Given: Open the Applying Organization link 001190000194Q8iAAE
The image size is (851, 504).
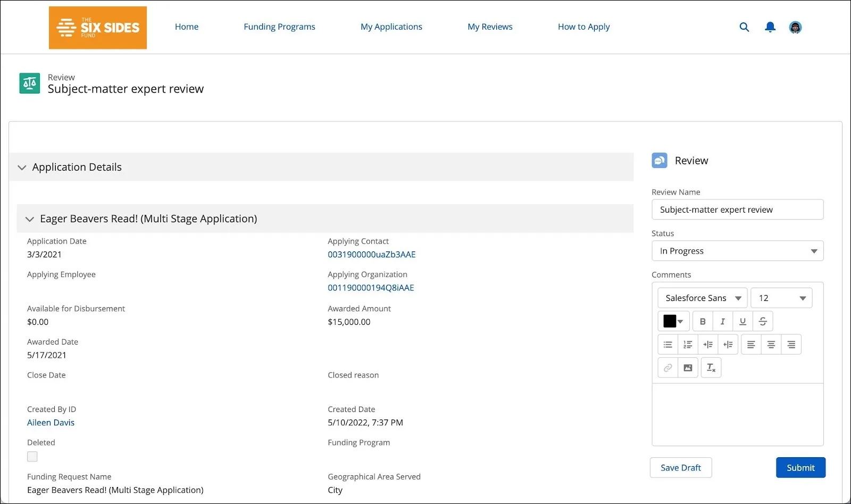Looking at the screenshot, I should 371,288.
